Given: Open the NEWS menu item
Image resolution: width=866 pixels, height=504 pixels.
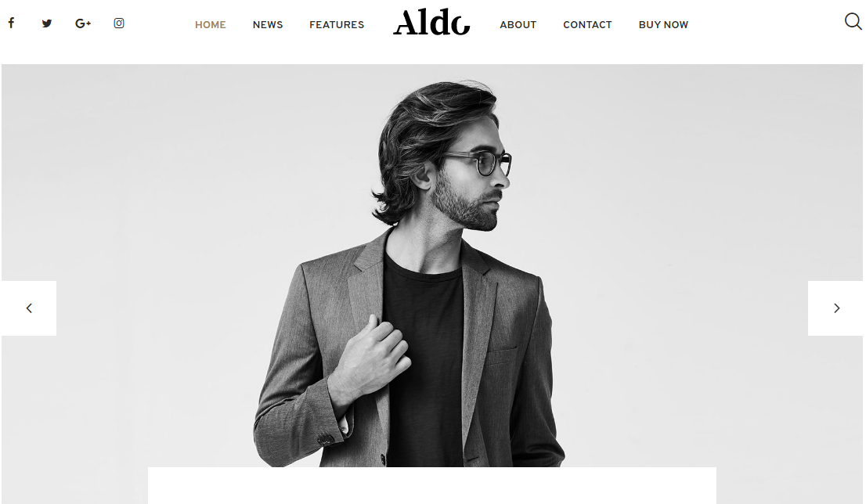Looking at the screenshot, I should point(268,25).
